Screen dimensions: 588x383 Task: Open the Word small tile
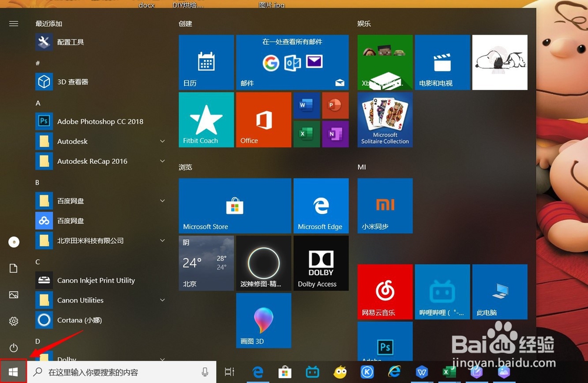306,105
